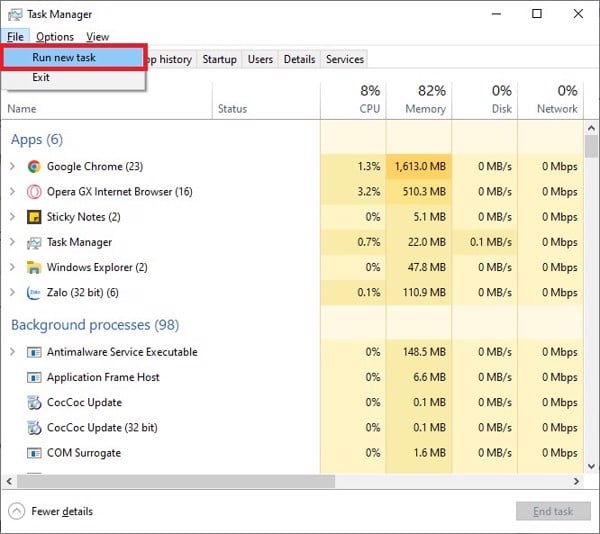
Task: Sort by the Disk column header
Action: tap(485, 101)
